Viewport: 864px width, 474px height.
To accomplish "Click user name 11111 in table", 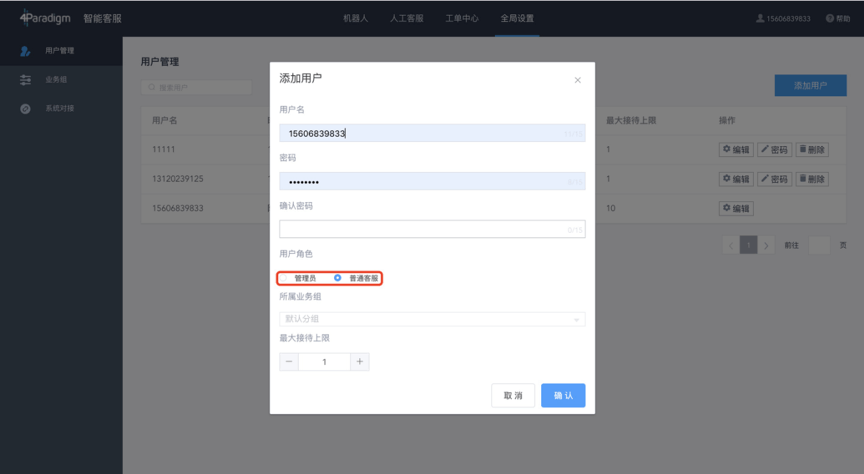I will [x=164, y=149].
